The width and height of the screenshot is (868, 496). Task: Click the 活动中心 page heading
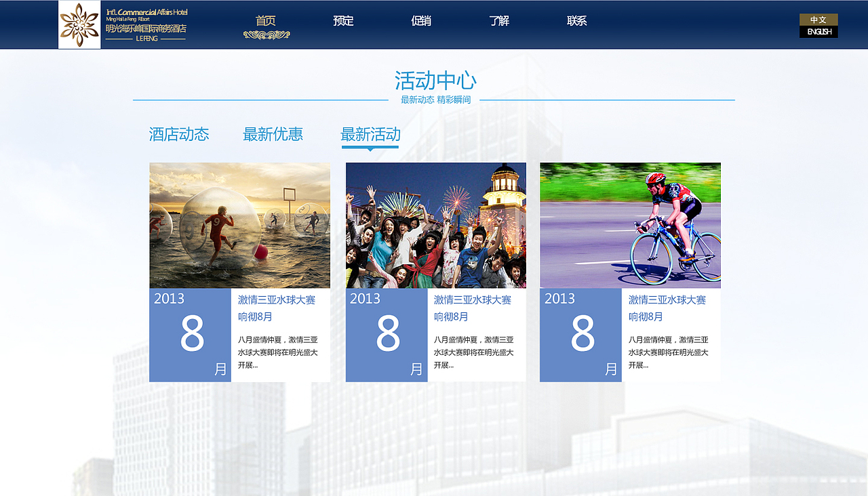435,80
